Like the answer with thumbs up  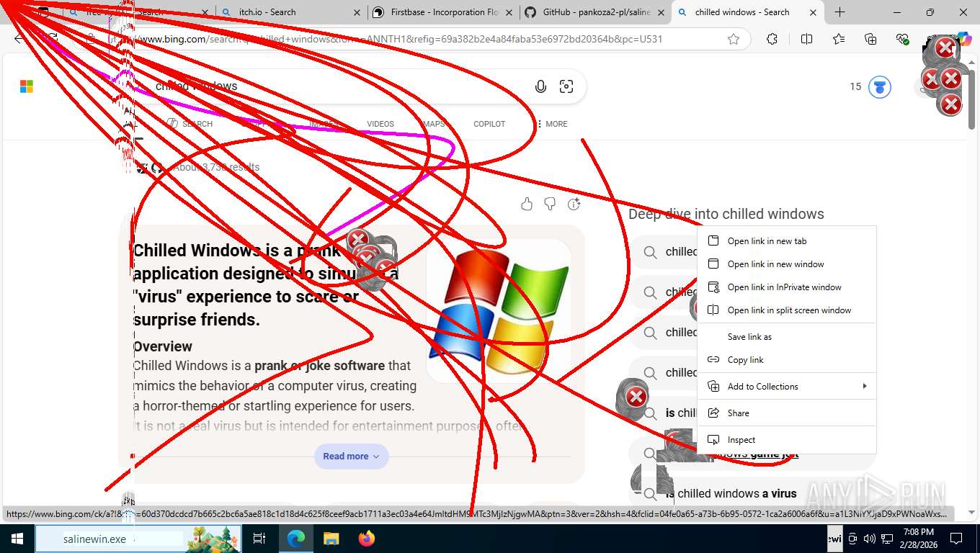click(527, 204)
